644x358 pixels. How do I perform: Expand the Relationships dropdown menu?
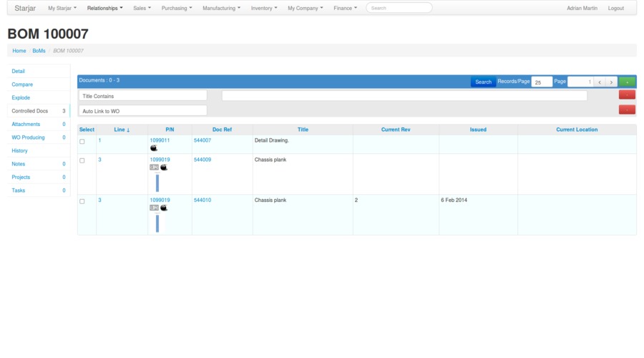coord(104,9)
